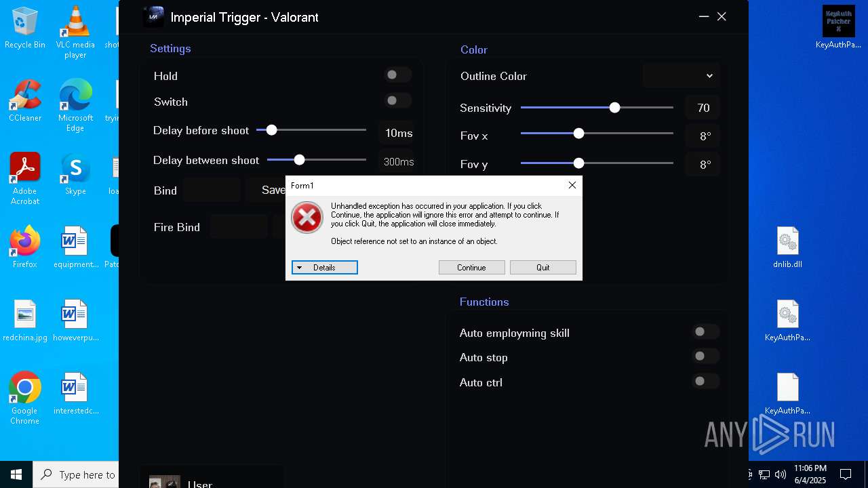Launch Adobe Acrobat desktop icon
The image size is (868, 488).
point(25,179)
